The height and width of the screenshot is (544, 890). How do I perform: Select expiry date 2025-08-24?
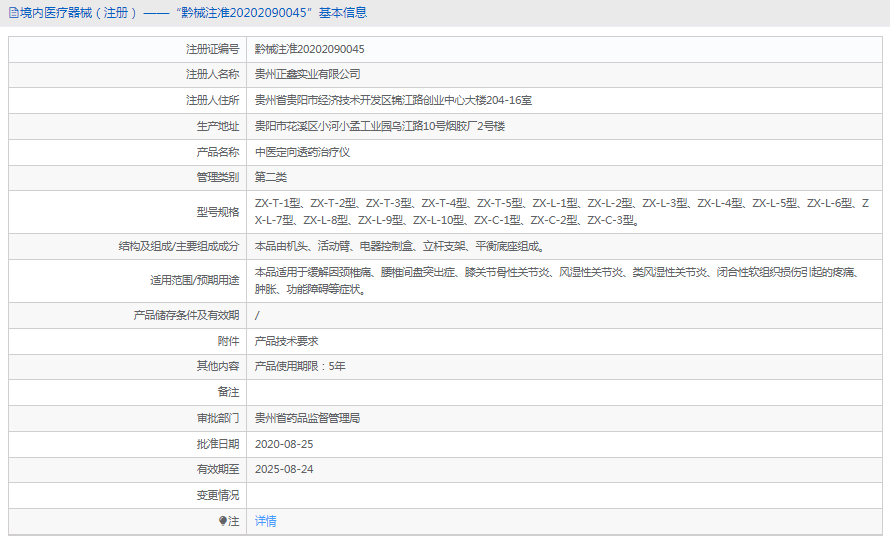pyautogui.click(x=284, y=469)
